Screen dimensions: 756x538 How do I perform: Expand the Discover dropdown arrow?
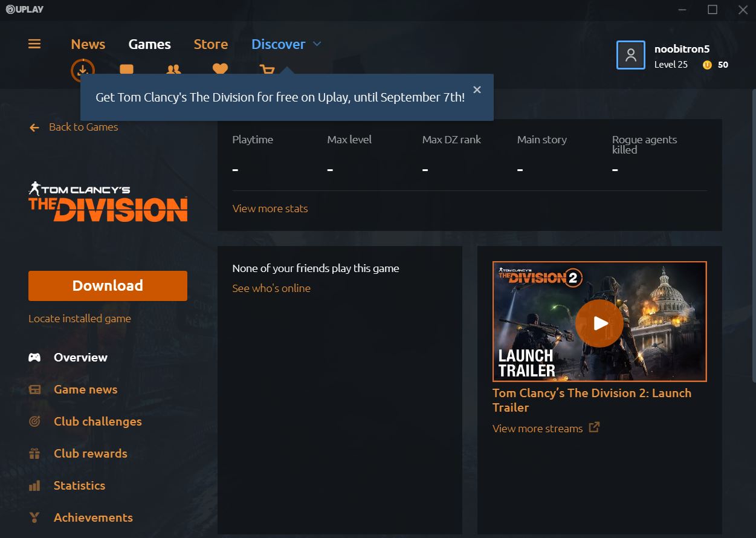pos(317,44)
